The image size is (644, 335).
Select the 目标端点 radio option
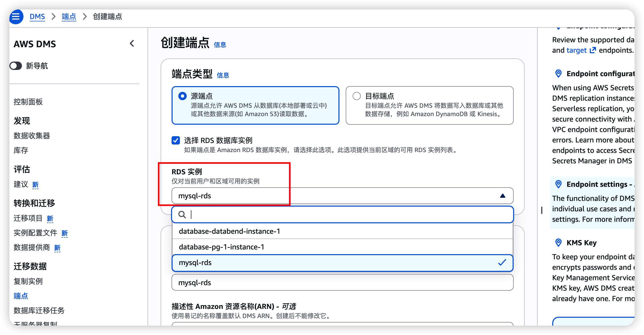(x=357, y=96)
